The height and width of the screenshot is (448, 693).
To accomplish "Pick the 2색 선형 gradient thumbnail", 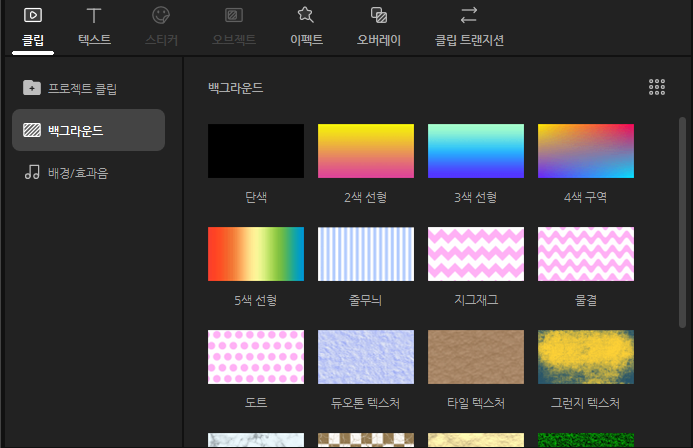I will pyautogui.click(x=365, y=151).
